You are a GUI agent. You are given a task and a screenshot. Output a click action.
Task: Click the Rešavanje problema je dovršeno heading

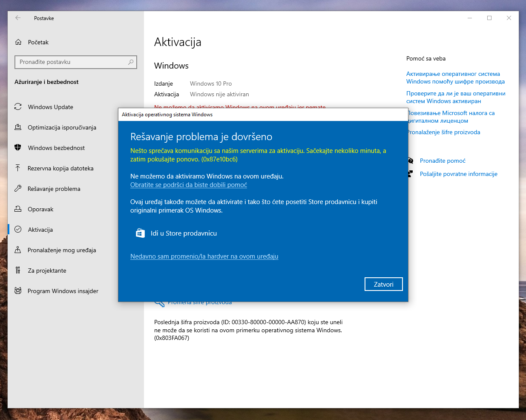(201, 137)
